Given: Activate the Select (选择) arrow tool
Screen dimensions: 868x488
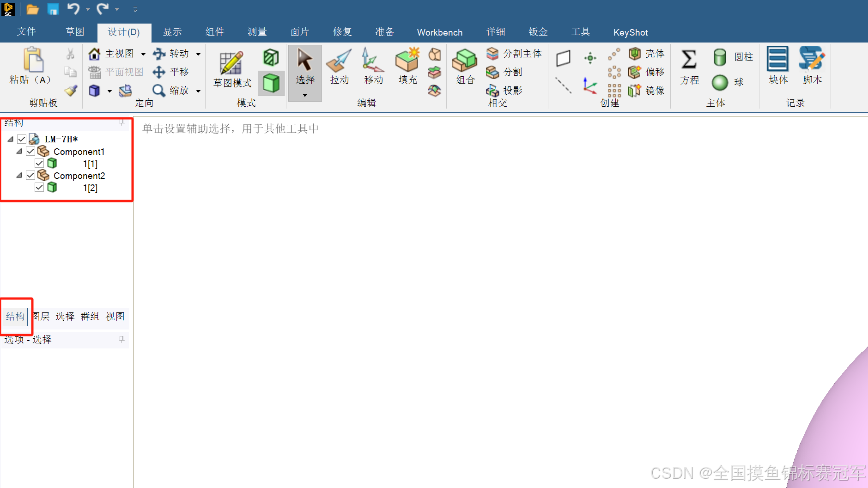Looking at the screenshot, I should 305,67.
